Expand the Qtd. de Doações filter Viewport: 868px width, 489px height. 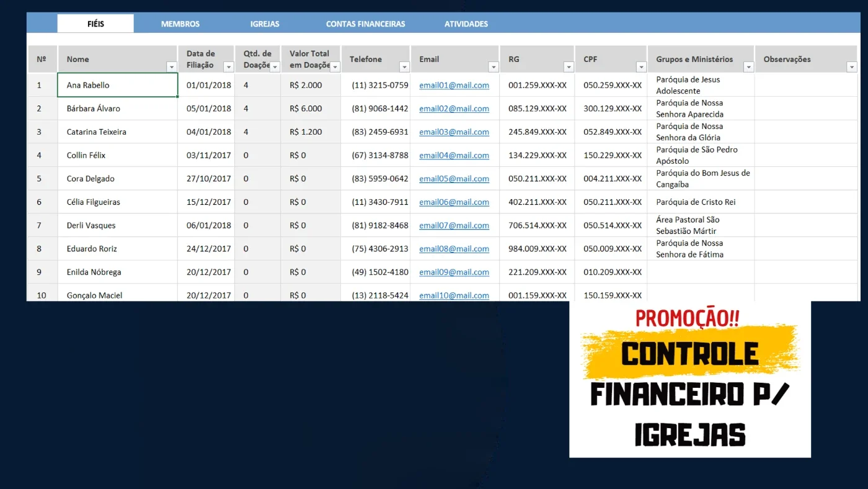click(x=275, y=67)
